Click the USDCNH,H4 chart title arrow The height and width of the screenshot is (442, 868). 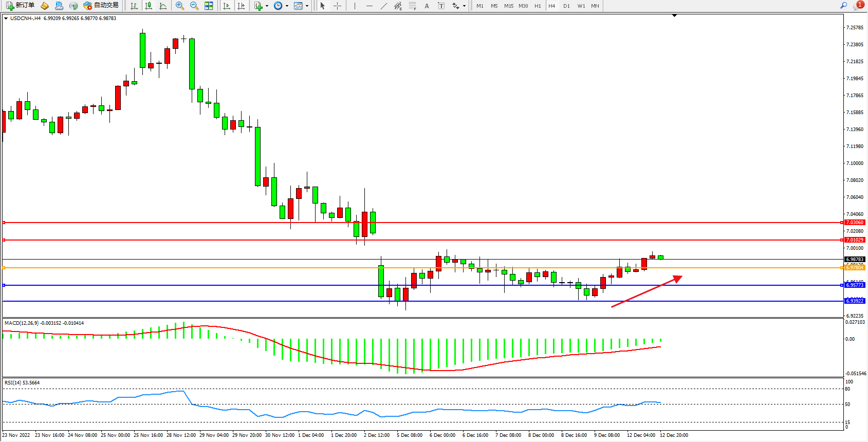point(6,19)
